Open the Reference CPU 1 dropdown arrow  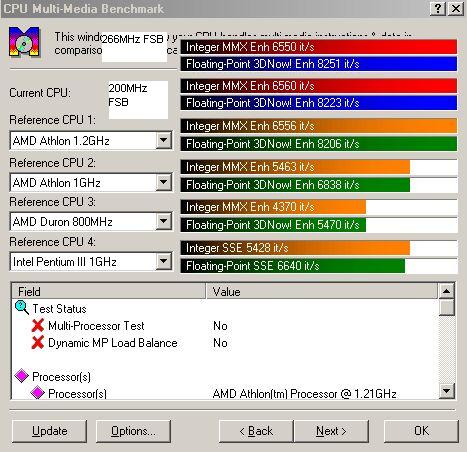163,140
